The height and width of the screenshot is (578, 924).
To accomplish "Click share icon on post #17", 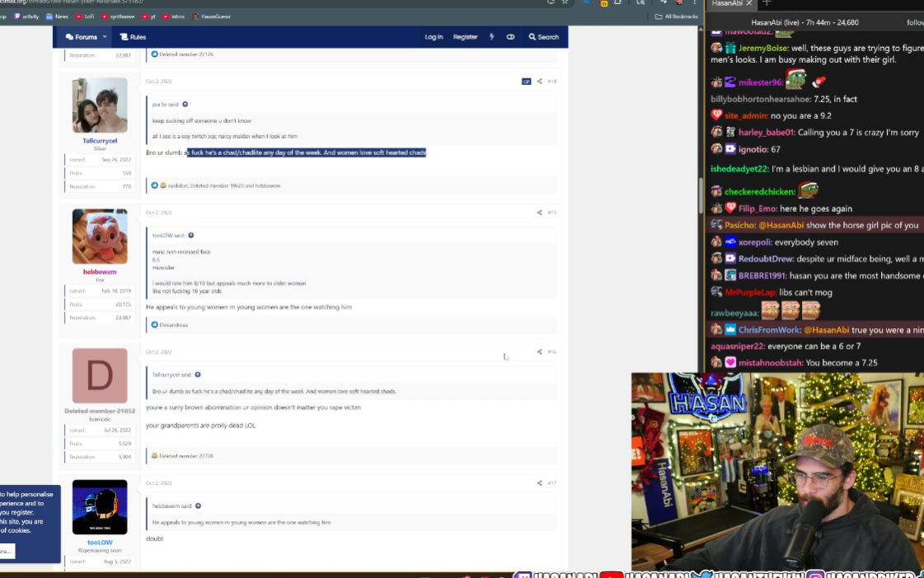I will click(x=539, y=483).
